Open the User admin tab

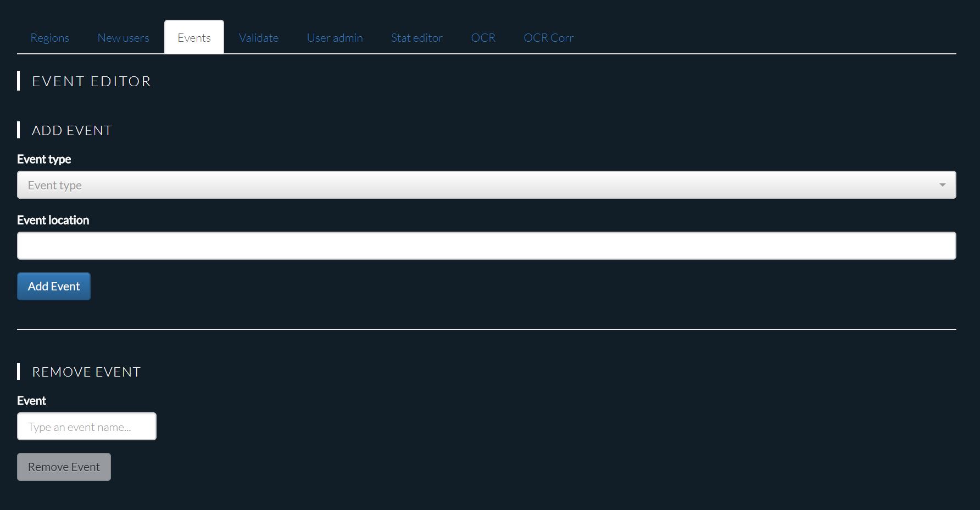click(x=335, y=37)
